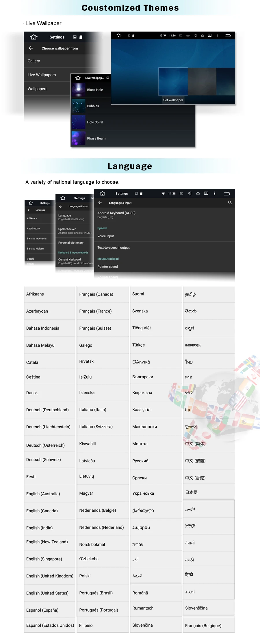Select 中文 (繁體) in language grid
260x644 pixels.
[x=209, y=461]
